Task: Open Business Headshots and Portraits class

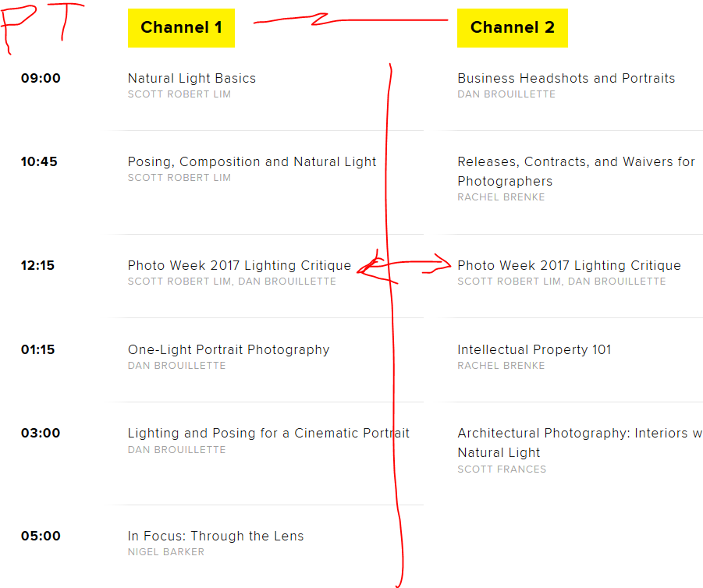Action: point(566,79)
